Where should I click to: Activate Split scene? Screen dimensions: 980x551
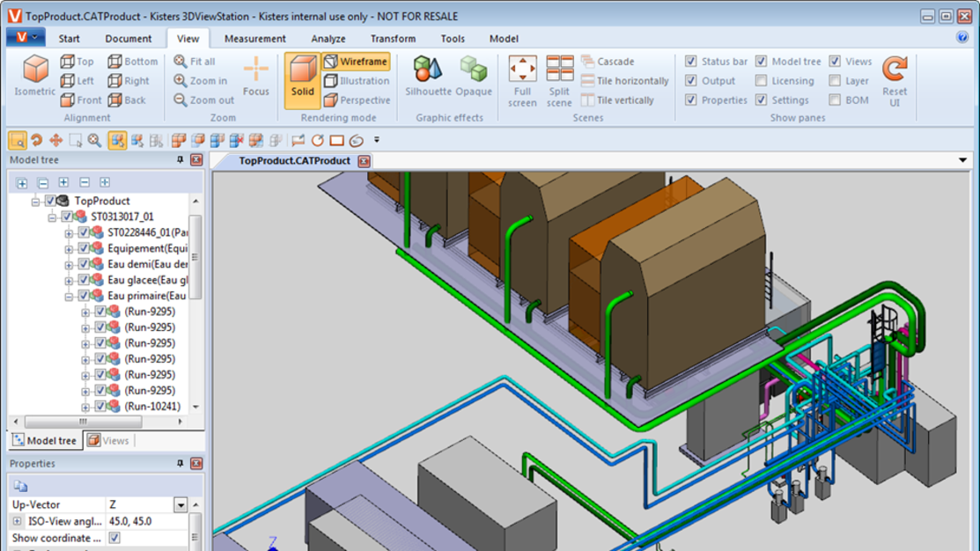point(559,81)
